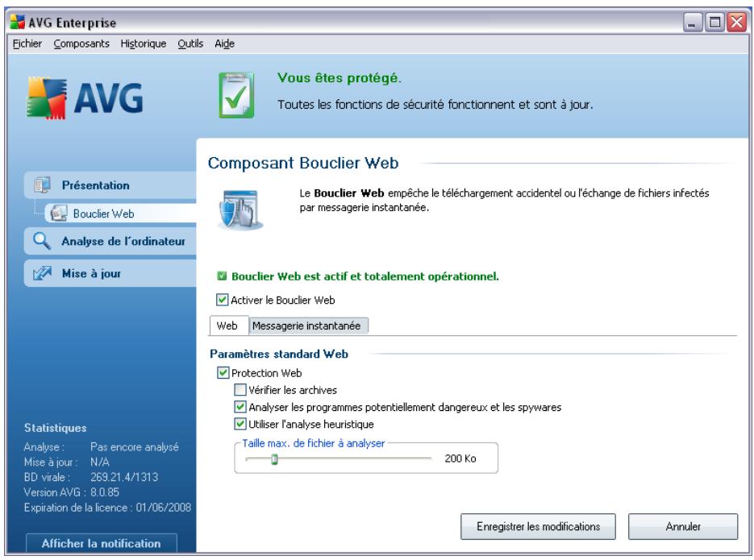Click the green protected-status clipboard icon
This screenshot has width=754, height=560.
(x=236, y=95)
